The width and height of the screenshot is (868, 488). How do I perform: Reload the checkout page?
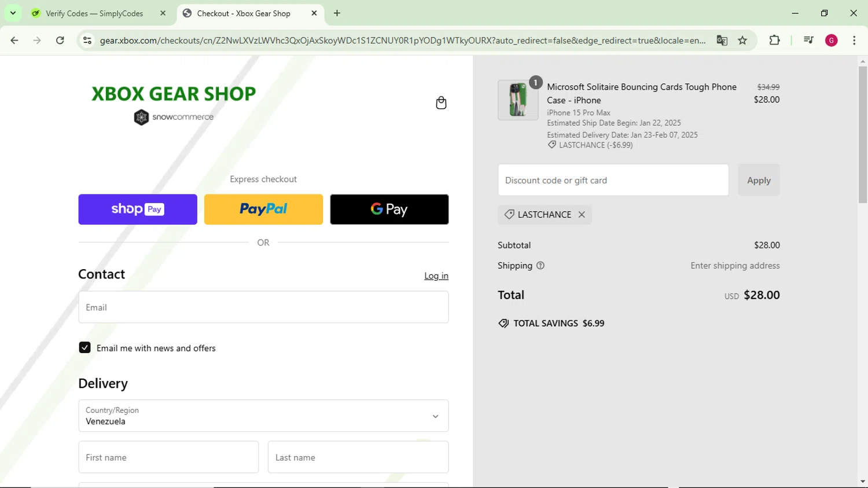60,41
